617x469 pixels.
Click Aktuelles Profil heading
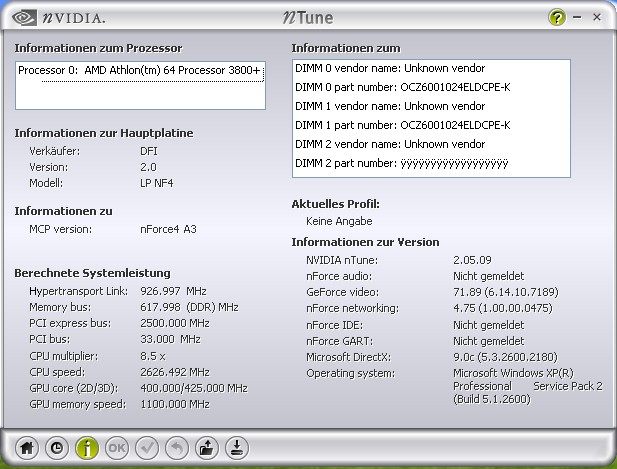click(336, 204)
